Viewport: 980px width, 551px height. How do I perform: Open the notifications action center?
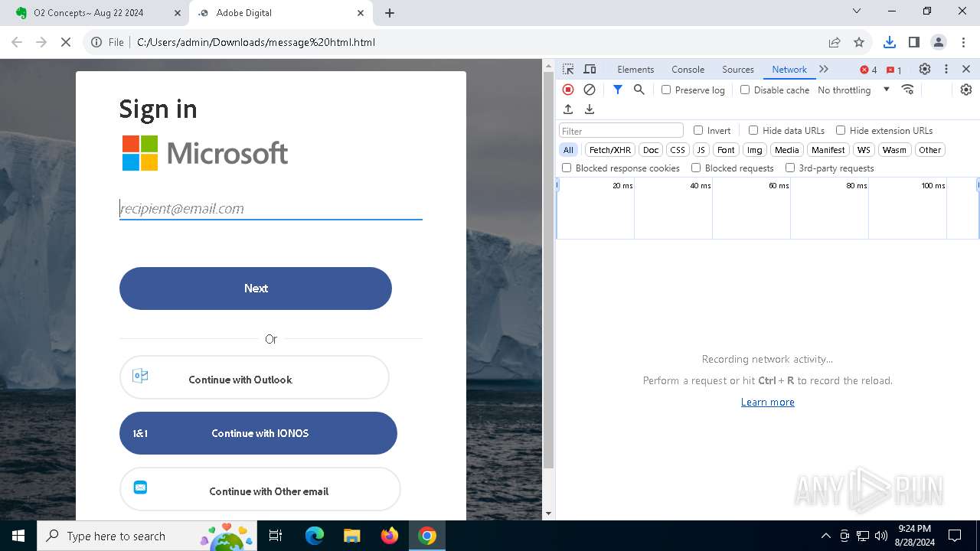[955, 536]
